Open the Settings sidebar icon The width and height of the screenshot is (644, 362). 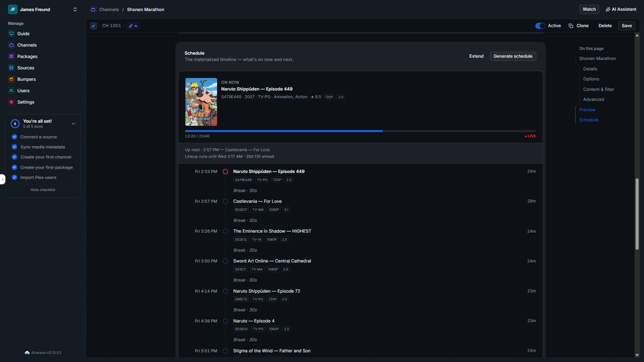point(11,102)
